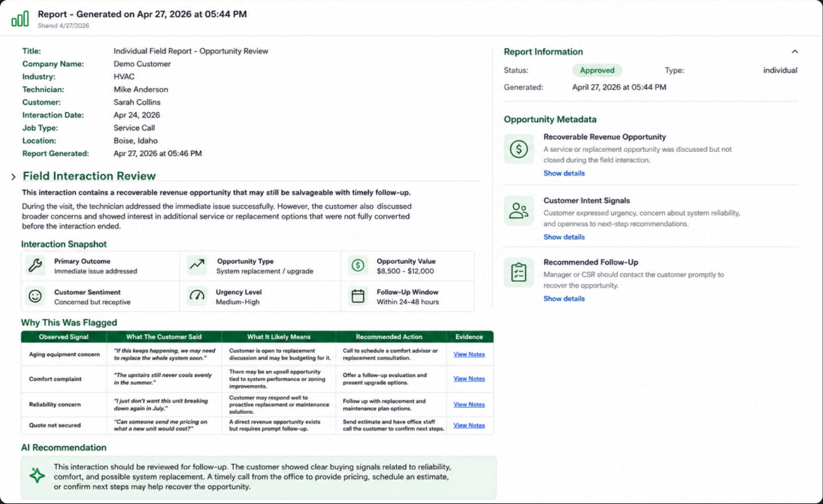823x504 pixels.
Task: Click the calendar icon for Follow-Up Window
Action: point(358,297)
